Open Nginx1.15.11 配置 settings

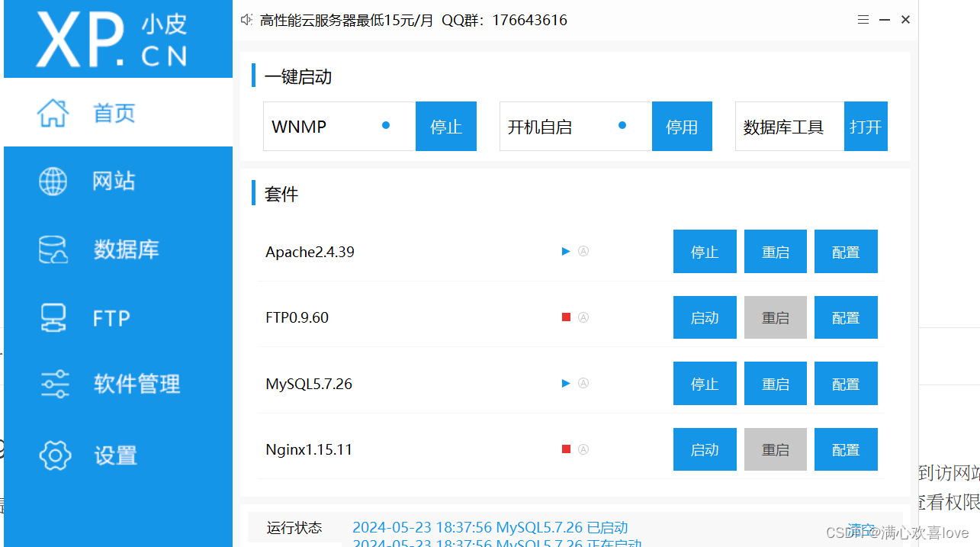(846, 449)
